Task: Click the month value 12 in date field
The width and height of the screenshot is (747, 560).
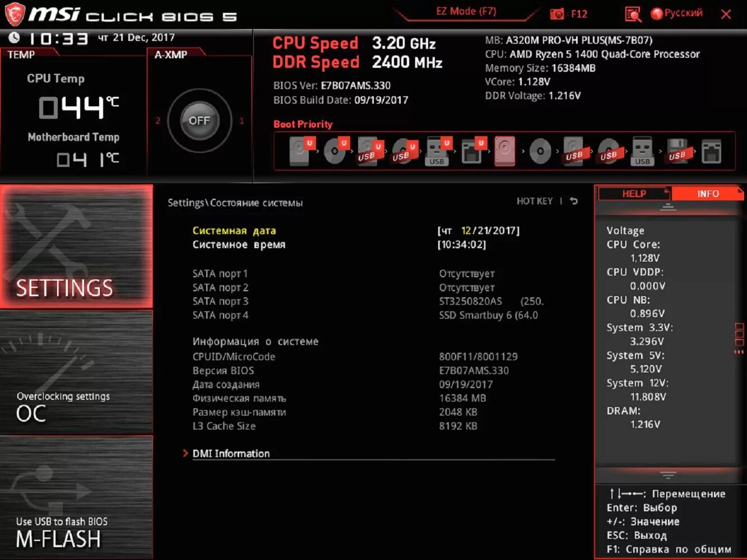Action: click(x=466, y=231)
